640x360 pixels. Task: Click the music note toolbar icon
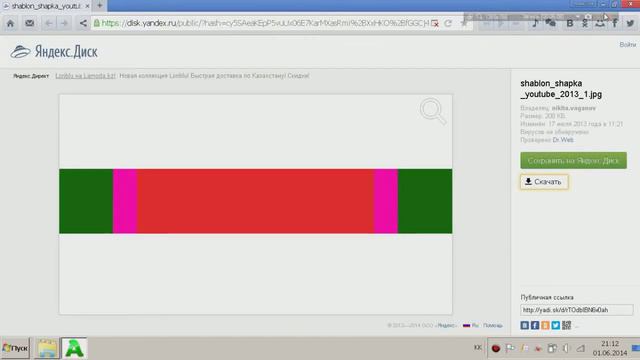pyautogui.click(x=535, y=23)
